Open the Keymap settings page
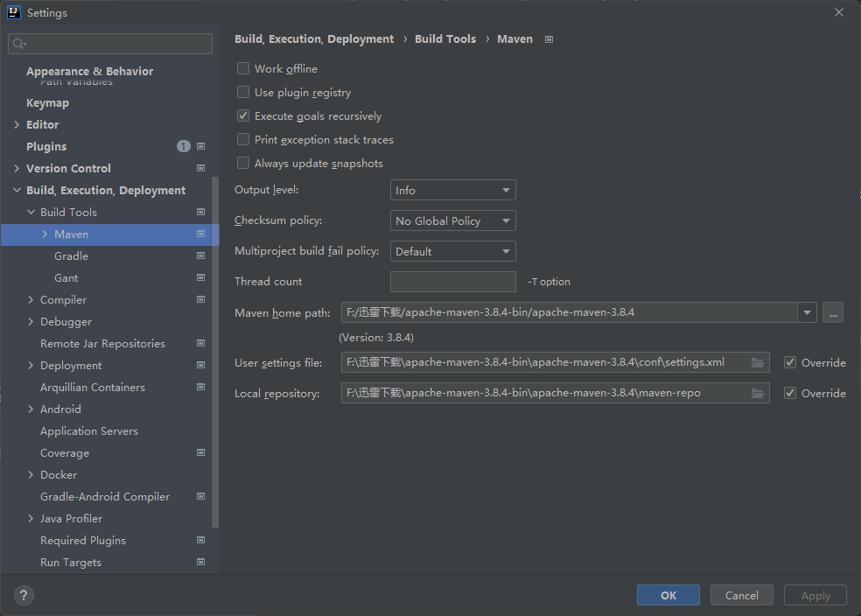This screenshot has width=861, height=616. pos(47,102)
